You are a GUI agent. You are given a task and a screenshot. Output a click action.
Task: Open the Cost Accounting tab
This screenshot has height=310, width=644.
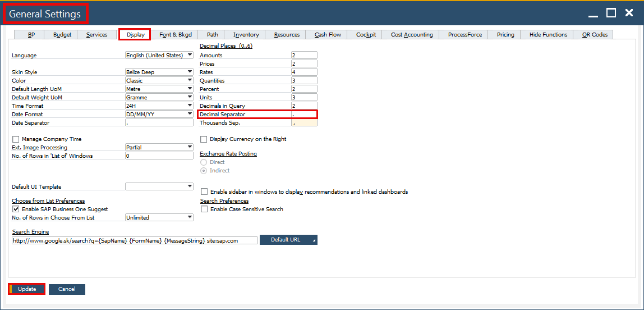click(x=412, y=34)
